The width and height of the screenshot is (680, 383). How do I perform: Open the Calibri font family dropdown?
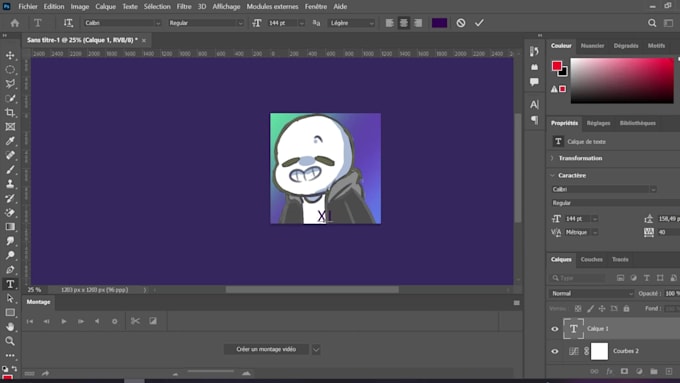click(x=122, y=23)
